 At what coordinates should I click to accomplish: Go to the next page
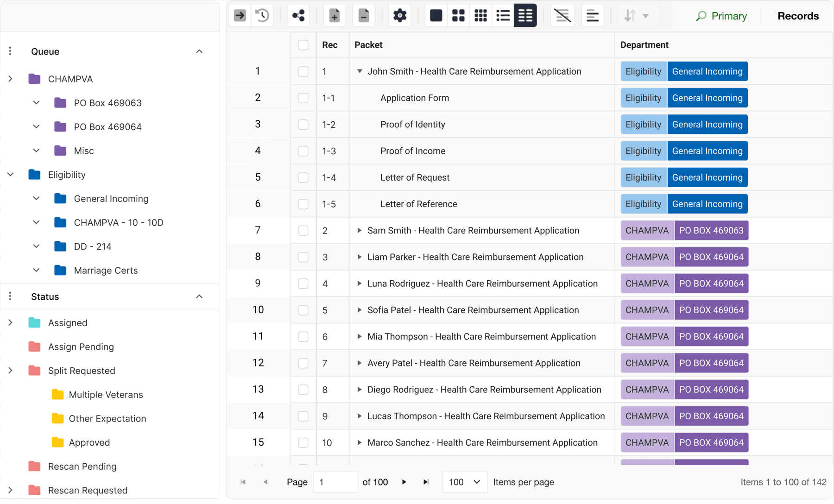pyautogui.click(x=404, y=482)
